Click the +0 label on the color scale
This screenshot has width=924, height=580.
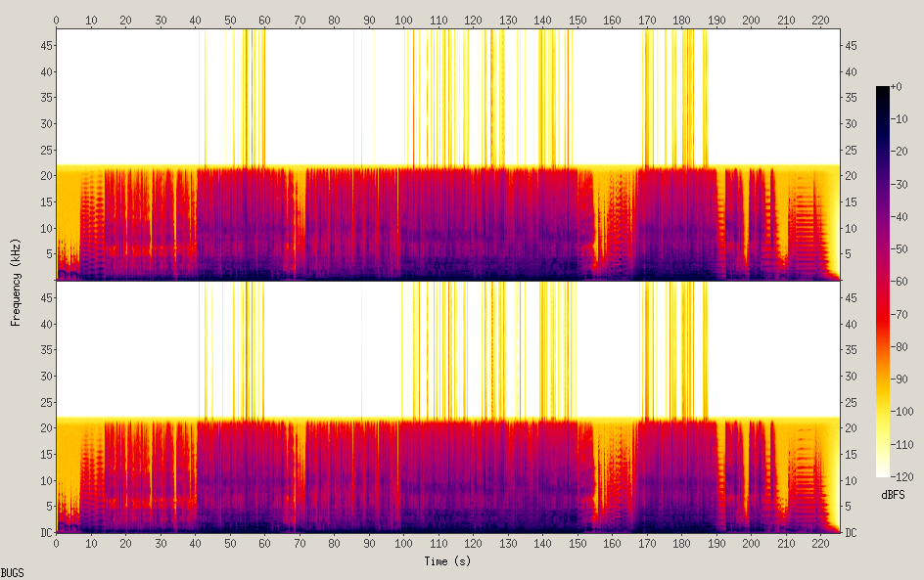tap(907, 87)
